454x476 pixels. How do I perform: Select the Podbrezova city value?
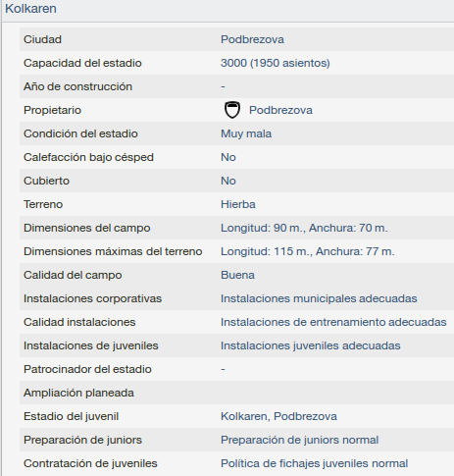click(x=252, y=39)
